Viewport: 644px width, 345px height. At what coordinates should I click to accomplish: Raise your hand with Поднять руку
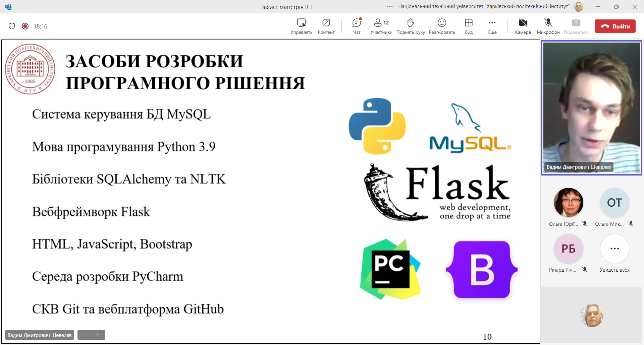click(x=411, y=26)
